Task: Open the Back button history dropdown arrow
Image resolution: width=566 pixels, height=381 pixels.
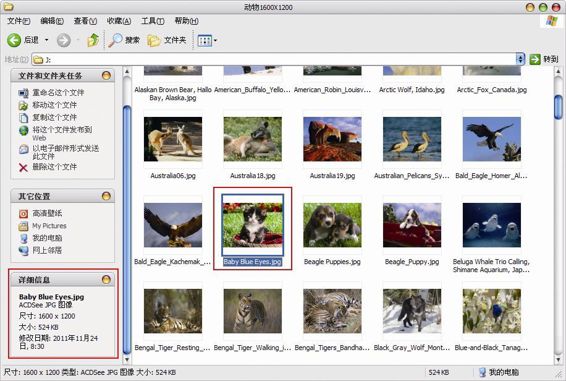Action: (x=46, y=40)
